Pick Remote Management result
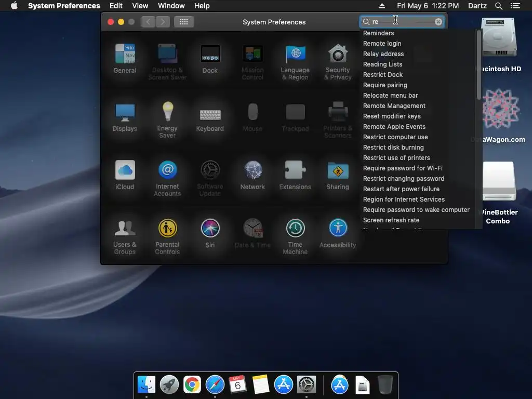This screenshot has width=532, height=399. click(394, 106)
